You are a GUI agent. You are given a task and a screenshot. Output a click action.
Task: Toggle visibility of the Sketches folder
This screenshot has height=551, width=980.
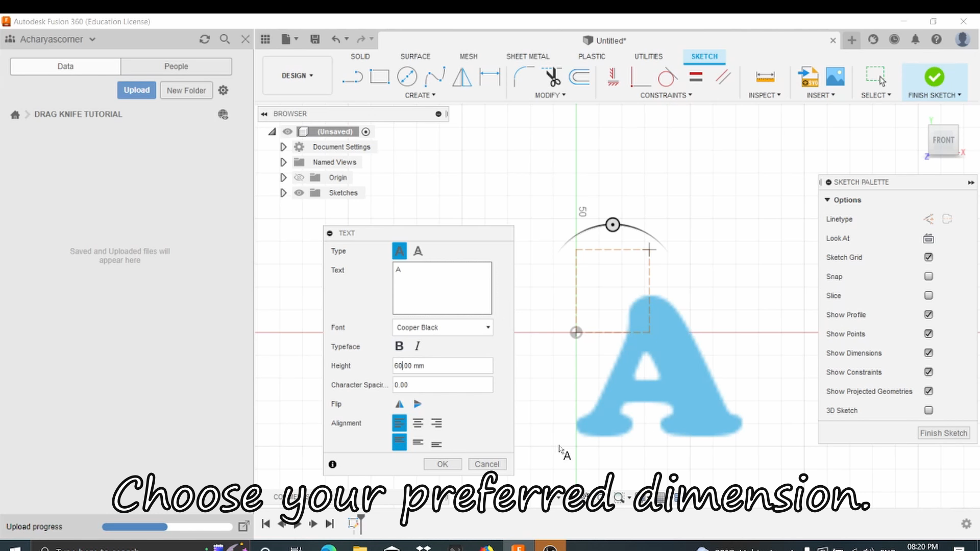[299, 193]
